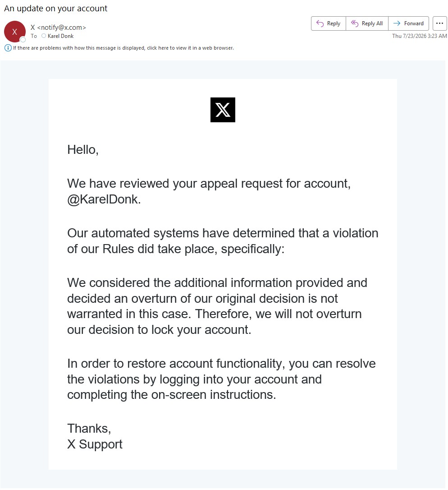Click the Thu 7/23/2026 3:23 AM timestamp

(419, 36)
